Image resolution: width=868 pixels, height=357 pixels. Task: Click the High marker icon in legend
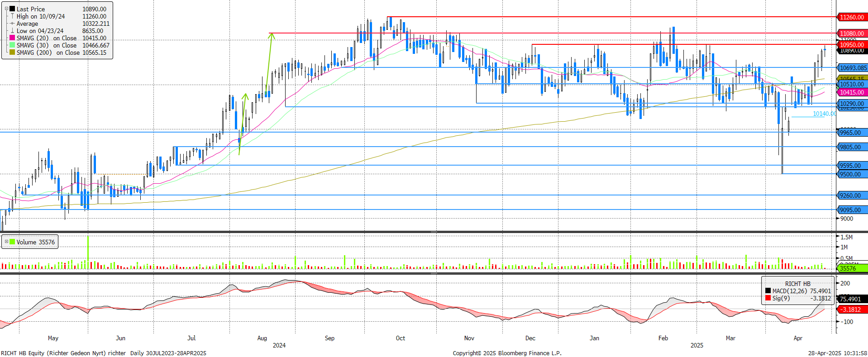[x=12, y=16]
